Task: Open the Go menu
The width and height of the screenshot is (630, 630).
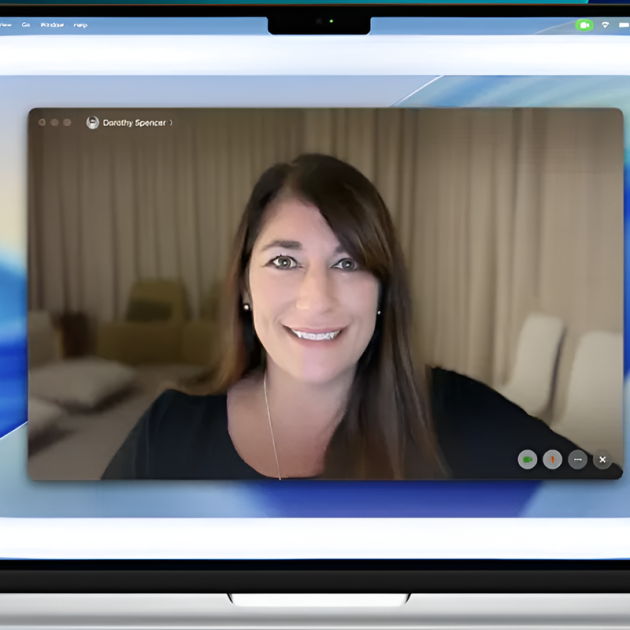Action: pyautogui.click(x=26, y=24)
